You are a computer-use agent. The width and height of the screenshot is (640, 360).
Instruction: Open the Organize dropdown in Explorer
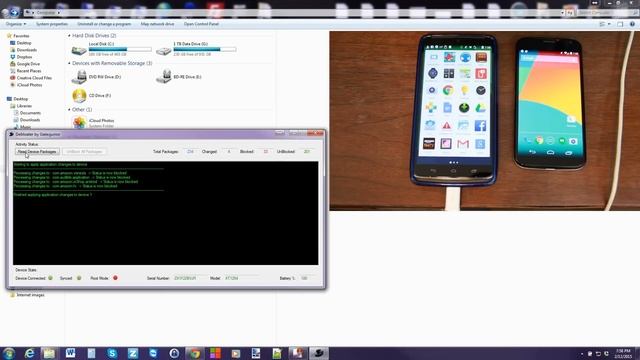(x=16, y=24)
